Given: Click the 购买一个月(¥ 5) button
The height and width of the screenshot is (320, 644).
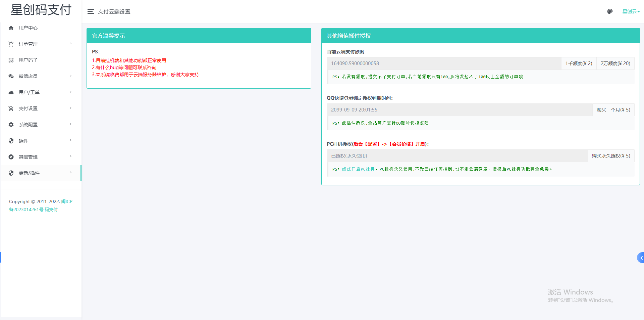Looking at the screenshot, I should [x=613, y=110].
